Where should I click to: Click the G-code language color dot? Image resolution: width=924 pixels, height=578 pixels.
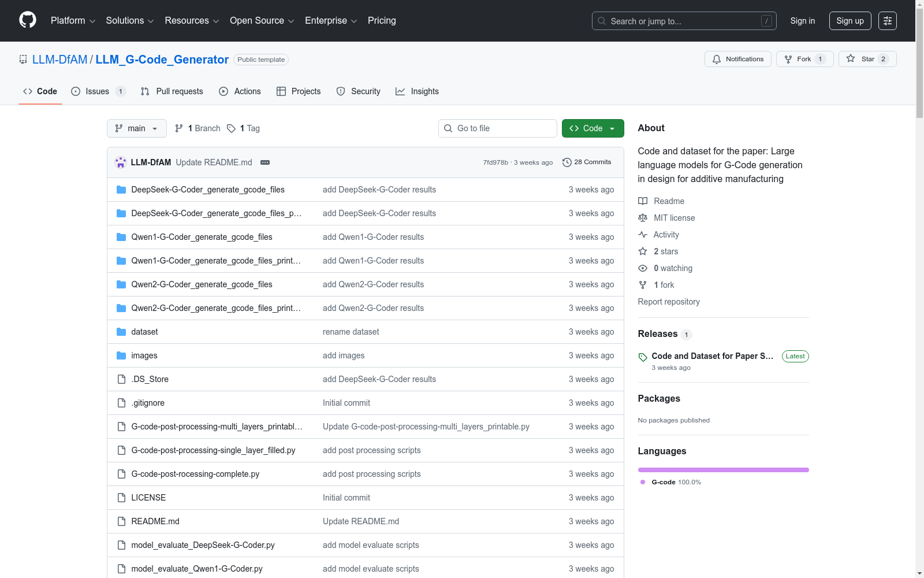pos(643,482)
